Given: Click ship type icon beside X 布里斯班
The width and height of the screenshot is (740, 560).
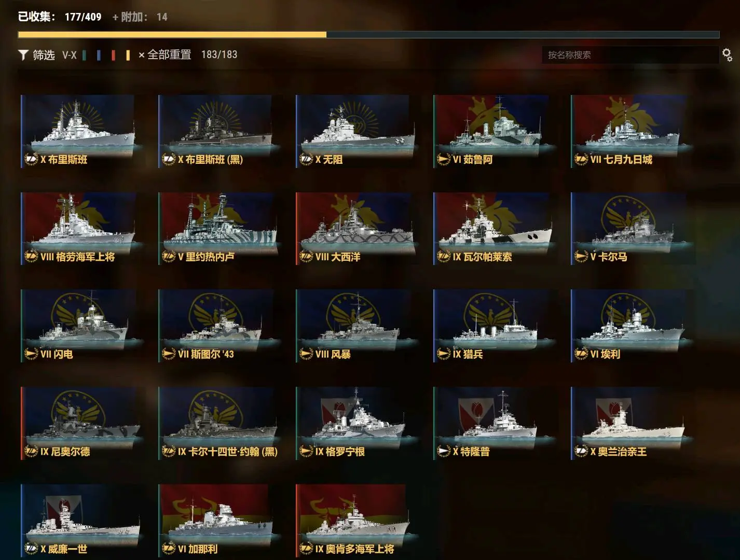Looking at the screenshot, I should click(x=32, y=159).
